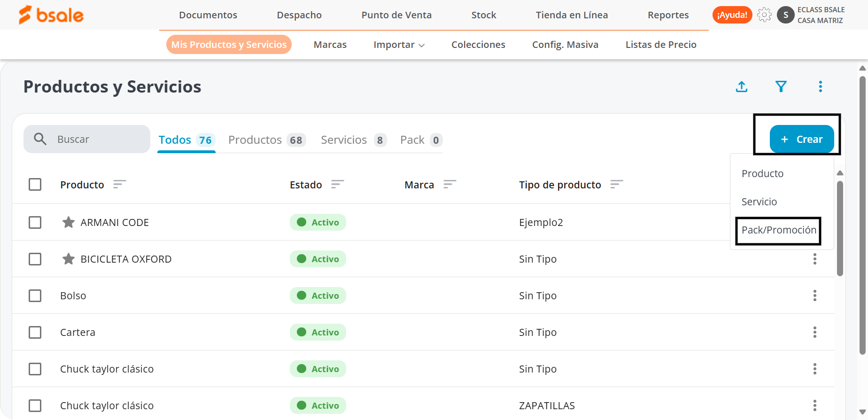Sort by Tipo de producto icon
Screen dimensions: 868x420
[617, 184]
